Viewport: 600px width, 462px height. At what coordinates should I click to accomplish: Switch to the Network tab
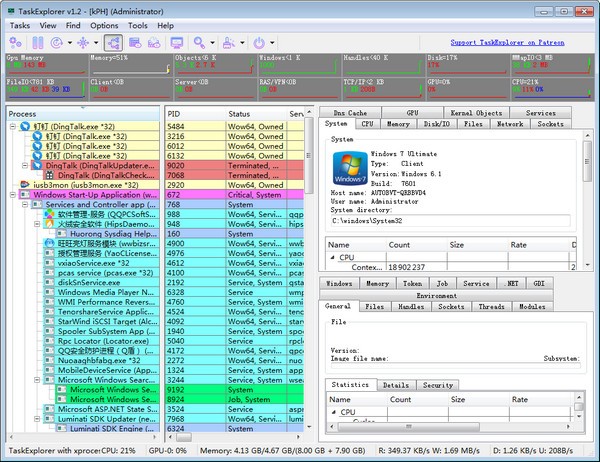pos(509,124)
